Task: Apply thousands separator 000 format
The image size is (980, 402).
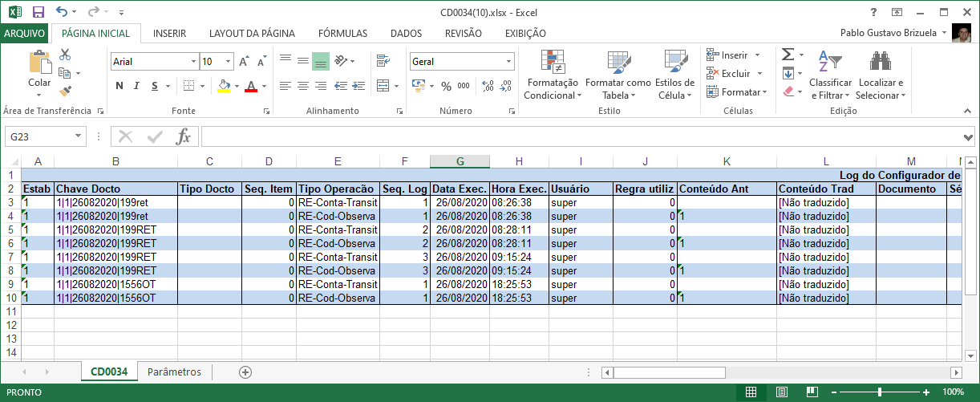Action: tap(464, 86)
